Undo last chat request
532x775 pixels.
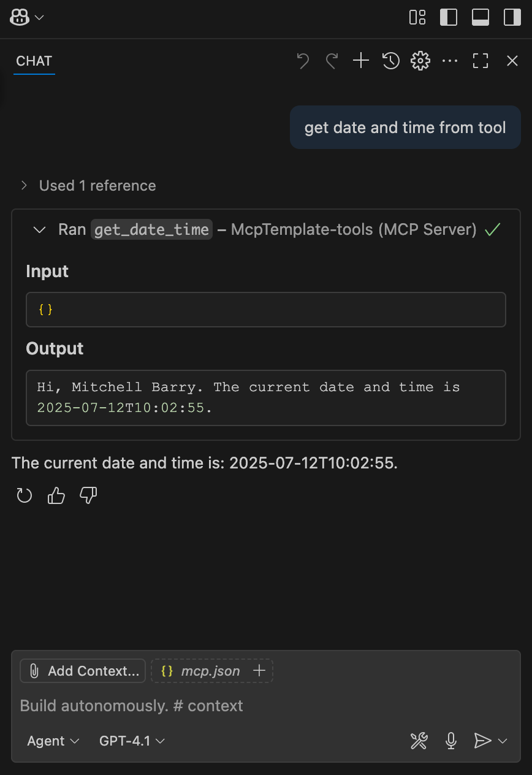pos(302,61)
